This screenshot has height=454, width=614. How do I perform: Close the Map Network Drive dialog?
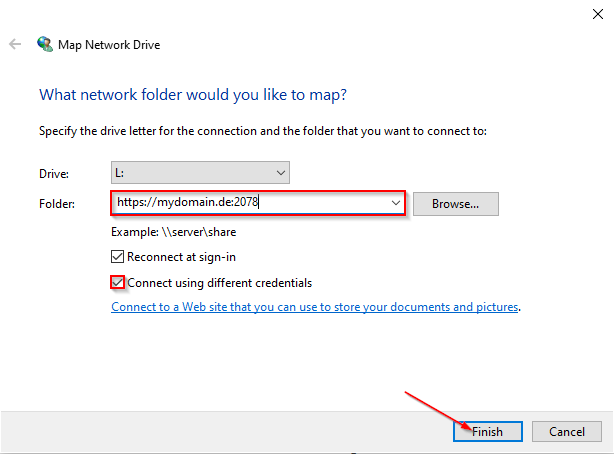(x=598, y=14)
